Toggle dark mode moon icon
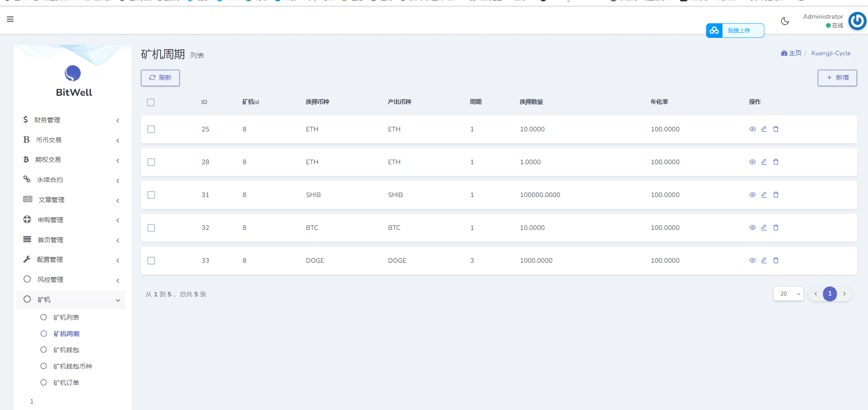Screen dimensions: 868x410 (785, 21)
